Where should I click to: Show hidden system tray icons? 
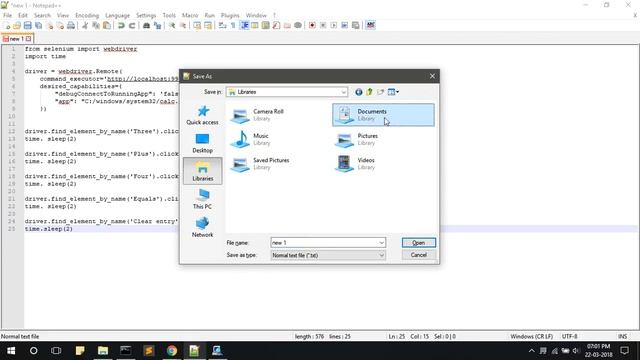coord(531,351)
